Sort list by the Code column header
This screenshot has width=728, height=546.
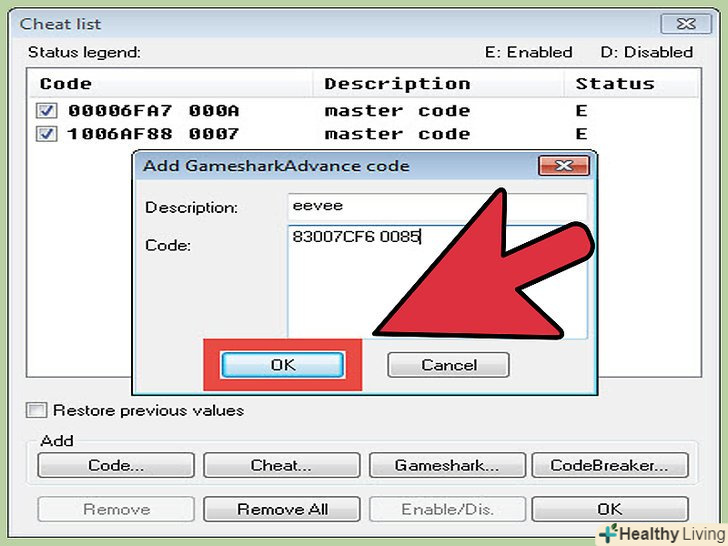pyautogui.click(x=172, y=84)
